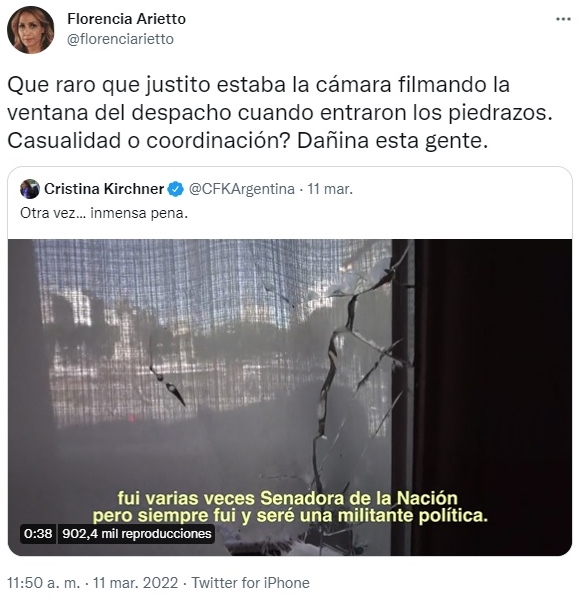Click the yellow subtitle text on video
Screen dimensions: 579x598
coord(290,507)
